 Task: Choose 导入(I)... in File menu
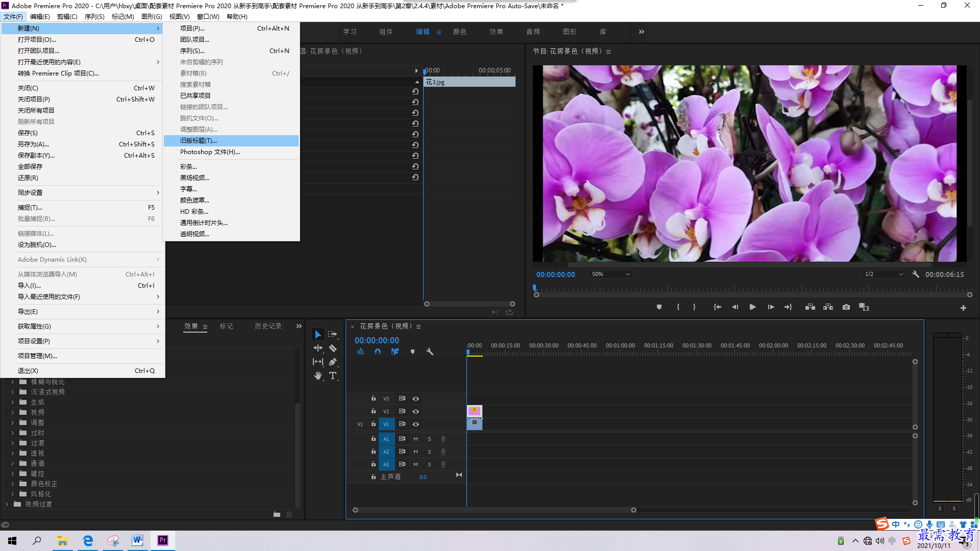coord(83,286)
